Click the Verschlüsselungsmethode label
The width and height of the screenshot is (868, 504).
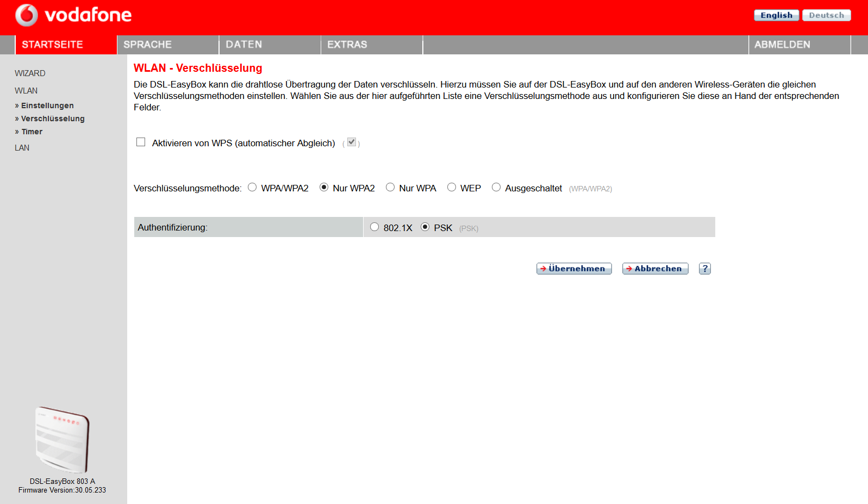(188, 188)
